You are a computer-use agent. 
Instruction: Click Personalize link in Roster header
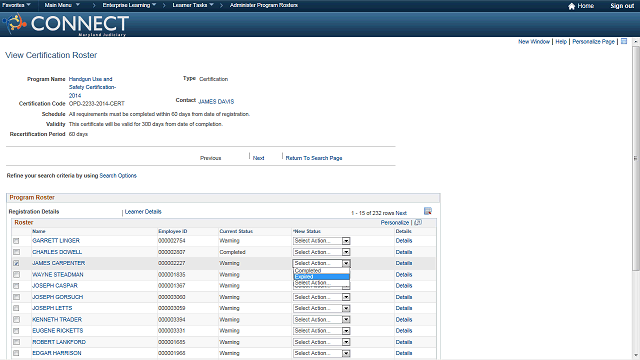tap(395, 222)
